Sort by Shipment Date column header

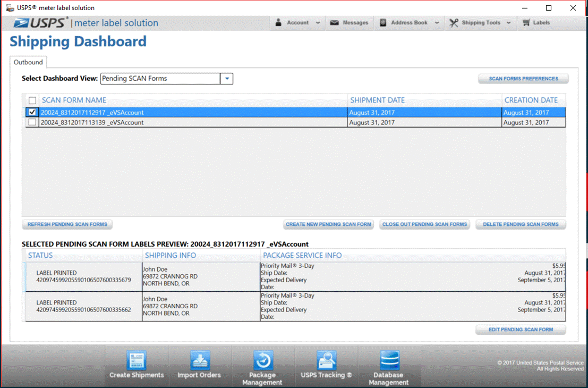[377, 100]
